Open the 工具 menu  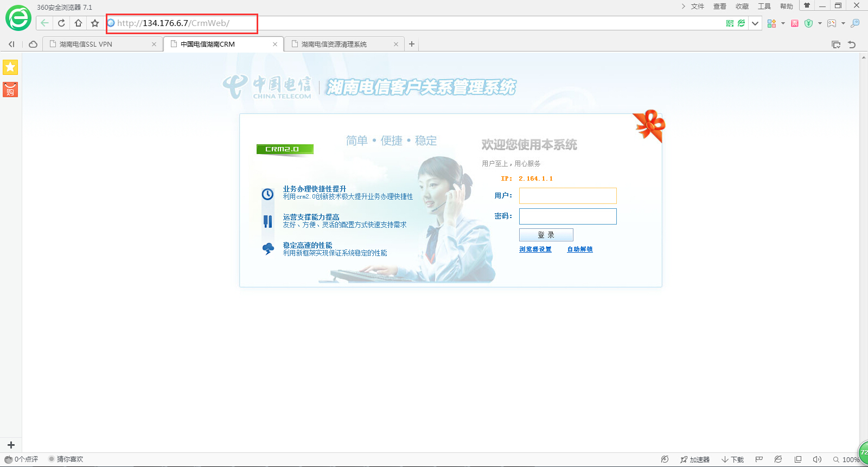pos(764,7)
